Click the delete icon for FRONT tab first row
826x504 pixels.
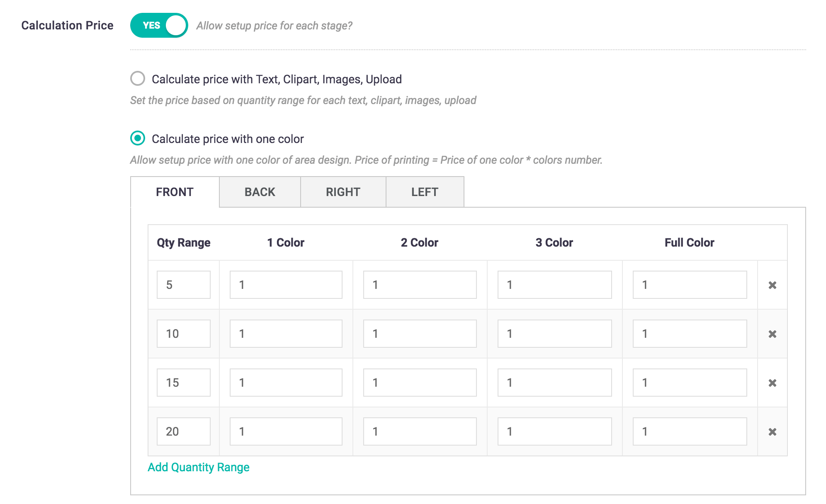773,285
